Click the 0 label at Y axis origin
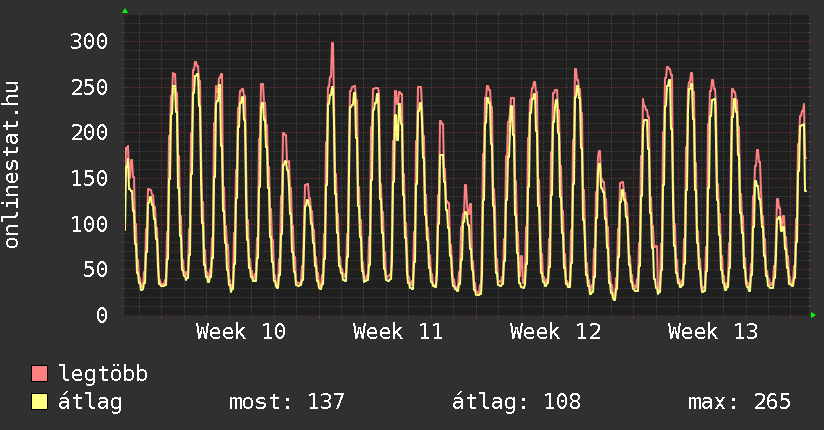The height and width of the screenshot is (430, 824). coord(101,315)
